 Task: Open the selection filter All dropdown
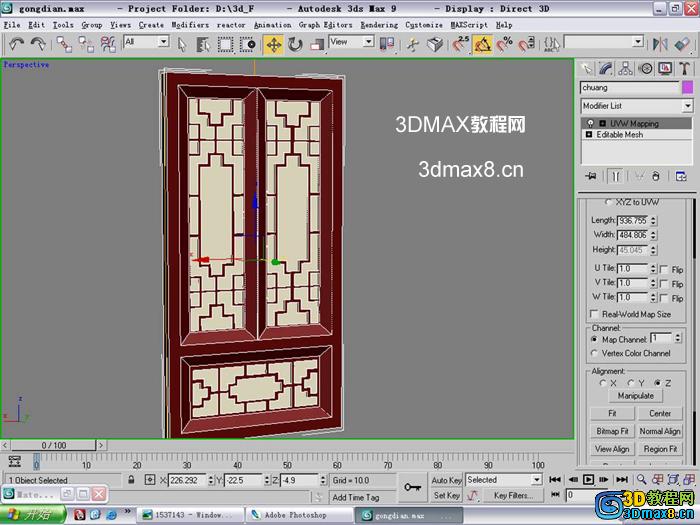point(163,42)
